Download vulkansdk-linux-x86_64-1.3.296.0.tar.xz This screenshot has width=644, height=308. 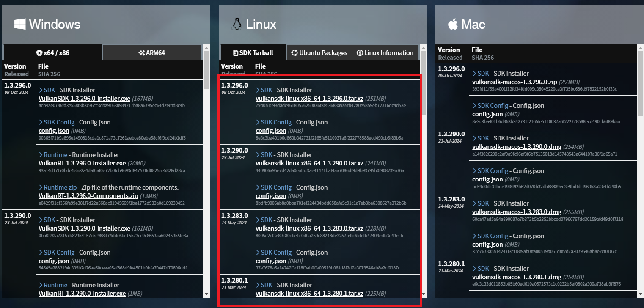tap(310, 98)
